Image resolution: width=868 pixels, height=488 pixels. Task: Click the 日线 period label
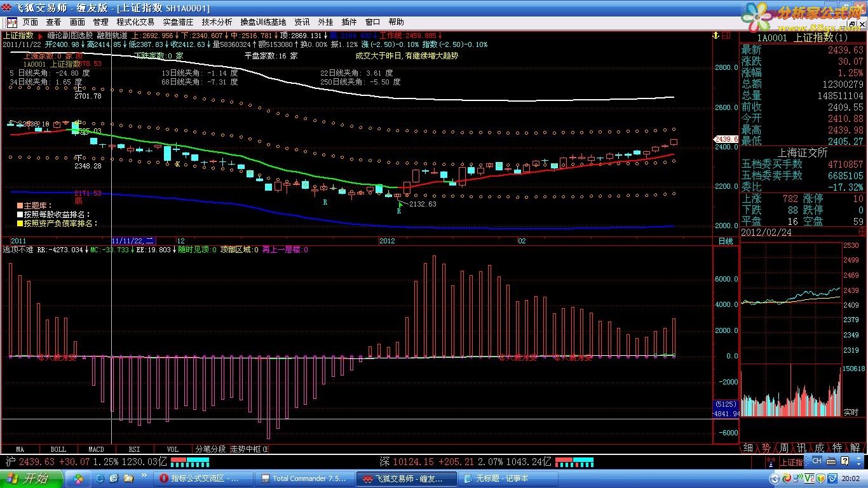click(x=725, y=241)
